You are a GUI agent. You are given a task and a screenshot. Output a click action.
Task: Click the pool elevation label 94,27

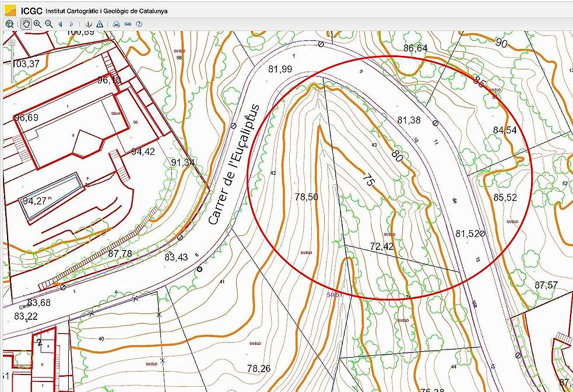click(x=35, y=201)
